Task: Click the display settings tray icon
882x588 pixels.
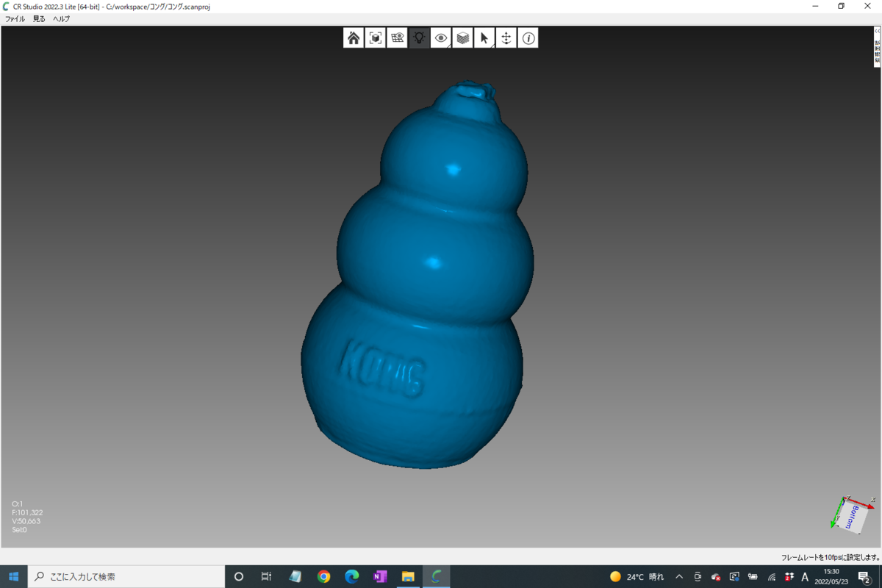Action: pos(734,577)
